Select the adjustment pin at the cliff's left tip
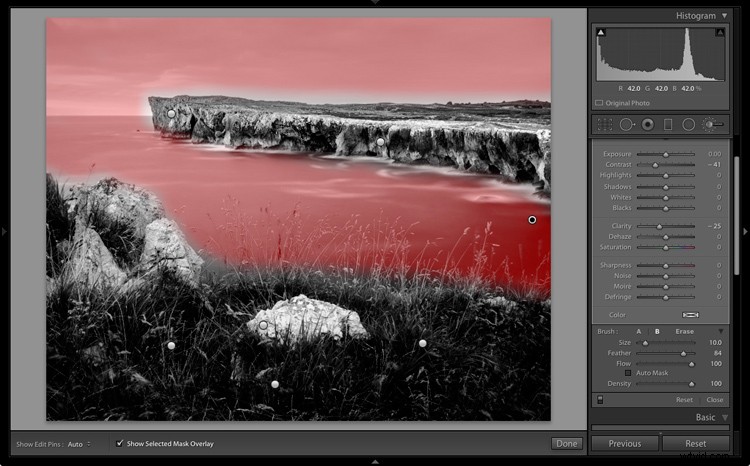The height and width of the screenshot is (466, 750). click(x=171, y=113)
